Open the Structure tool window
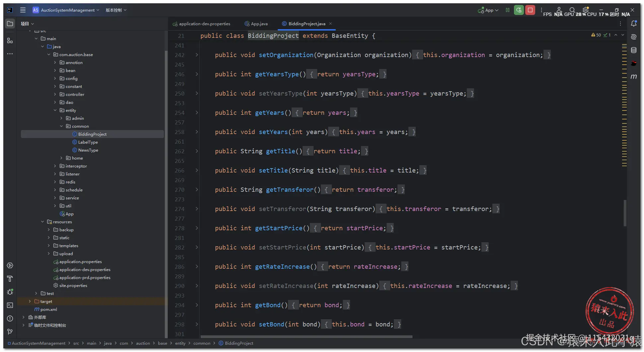The image size is (644, 352). coord(10,40)
